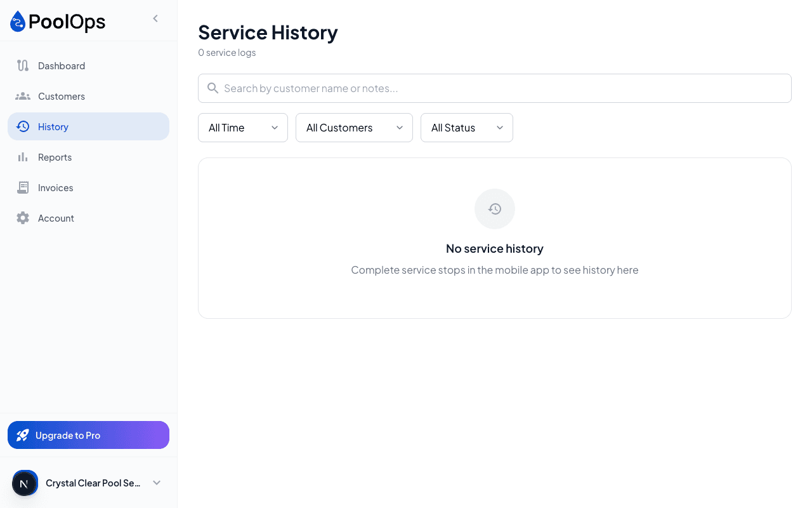Expand the All Customers dropdown
The width and height of the screenshot is (812, 508).
point(354,128)
